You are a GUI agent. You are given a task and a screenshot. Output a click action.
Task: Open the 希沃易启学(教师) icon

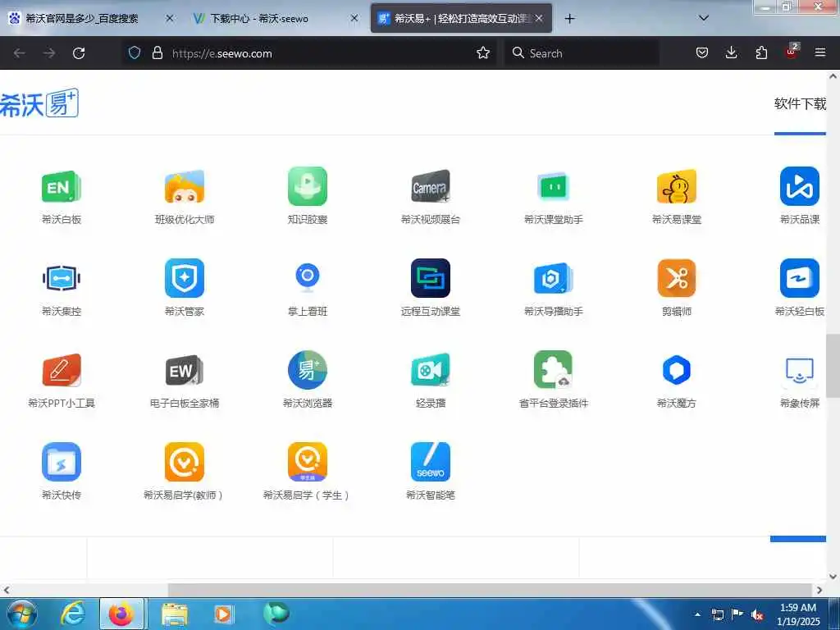[185, 462]
